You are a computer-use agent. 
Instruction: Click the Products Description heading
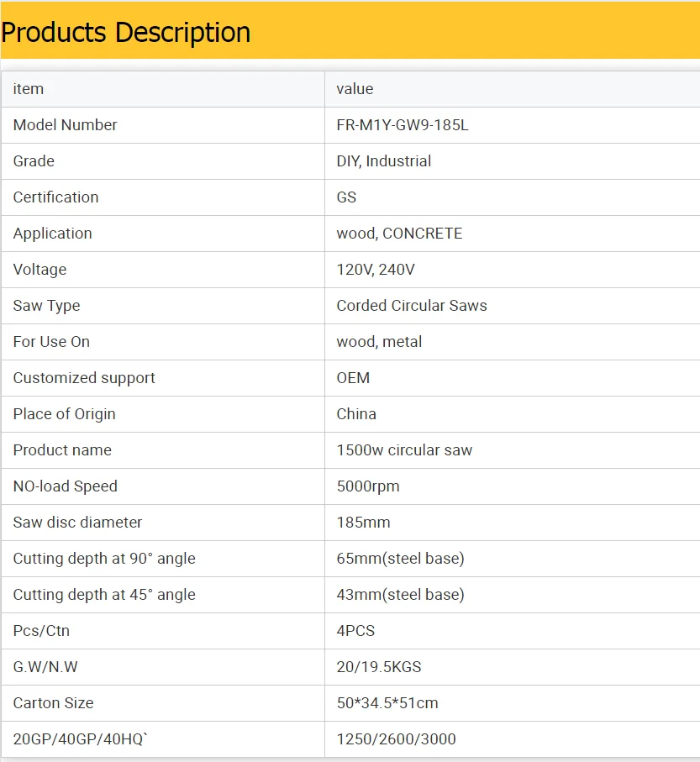coord(126,33)
